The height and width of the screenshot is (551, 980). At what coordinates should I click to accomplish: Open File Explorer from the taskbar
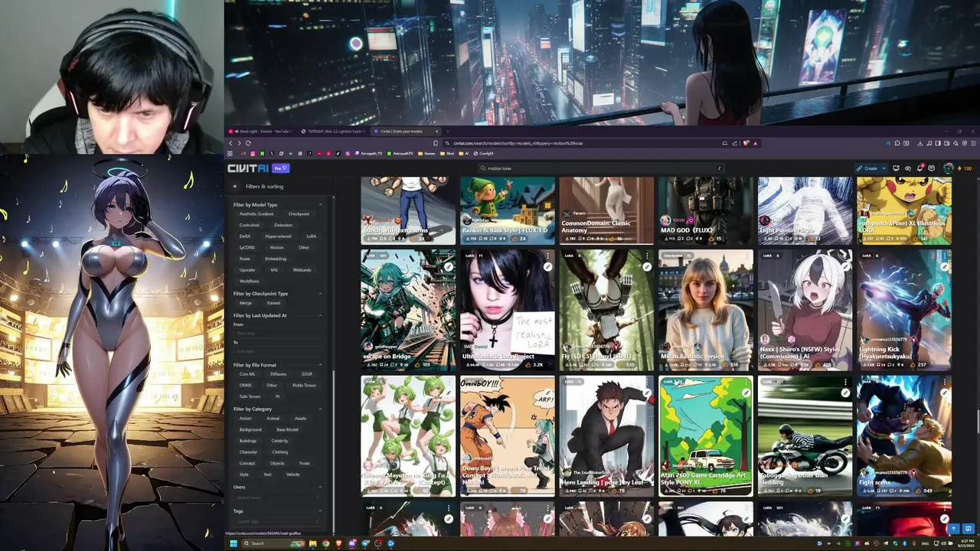coord(312,543)
